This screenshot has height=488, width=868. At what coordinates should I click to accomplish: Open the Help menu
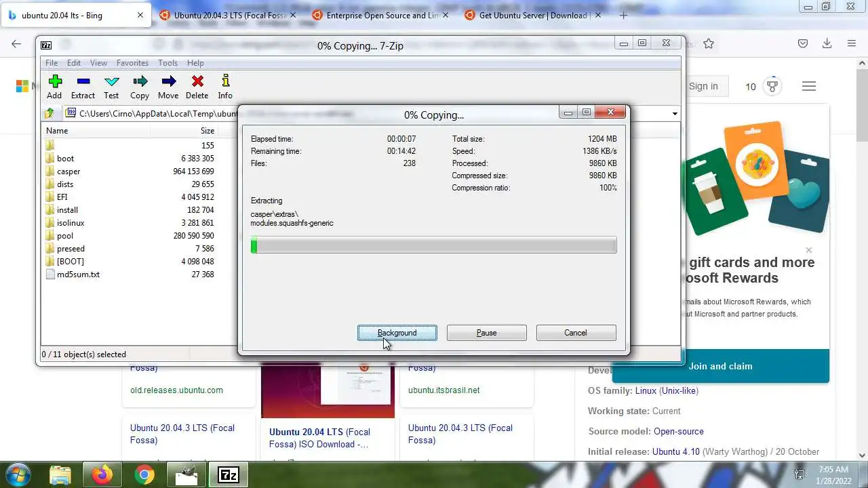click(195, 62)
